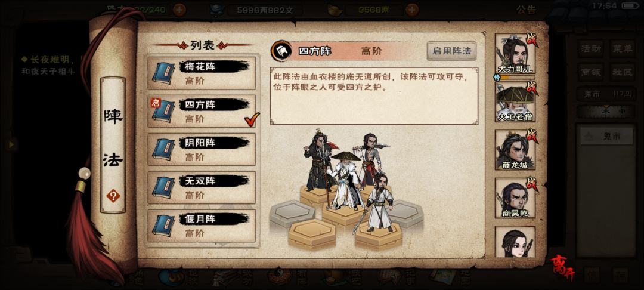
Task: Expand the left side arrow panel
Action: click(x=11, y=144)
